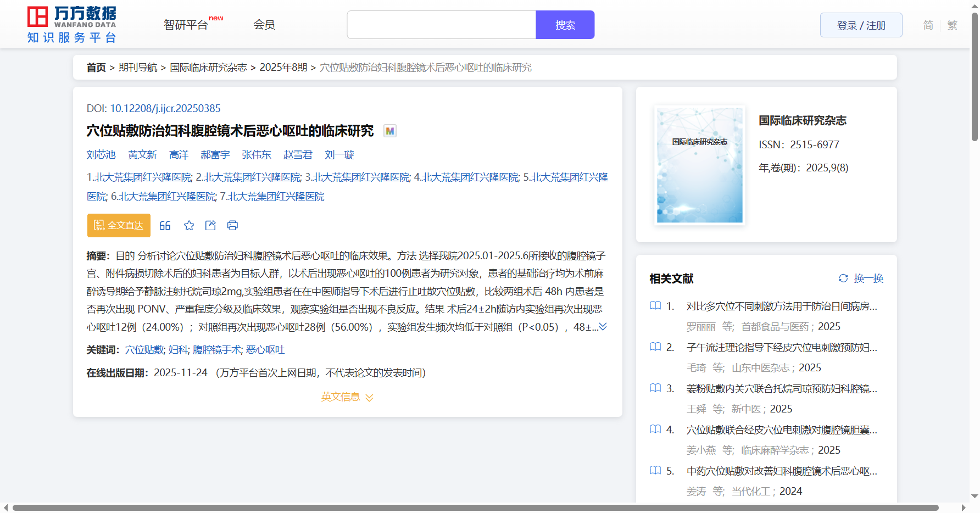Click the cite quotation mark icon
Image resolution: width=980 pixels, height=513 pixels.
coord(165,226)
